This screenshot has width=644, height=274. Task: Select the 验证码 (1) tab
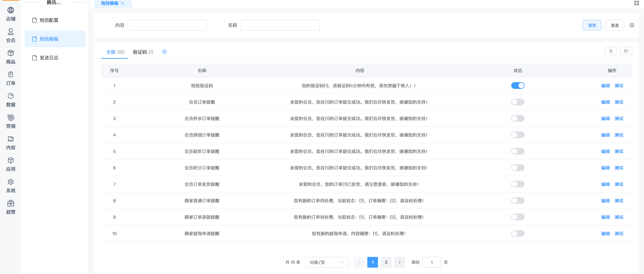143,52
